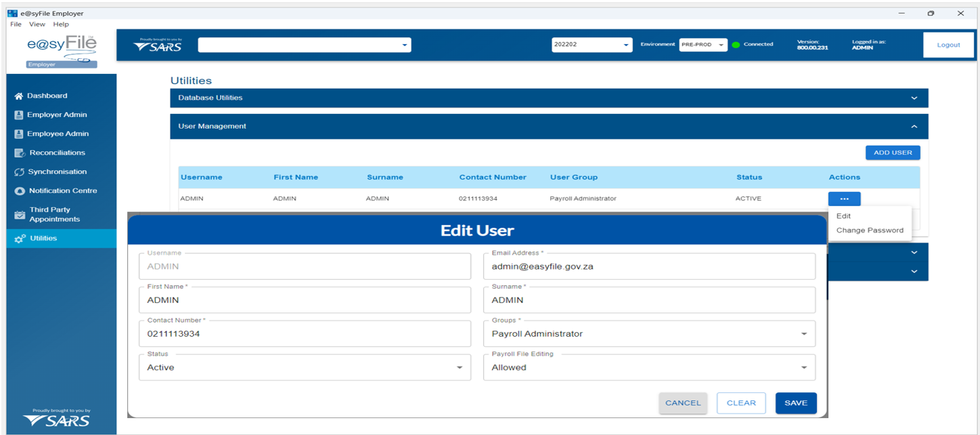Expand the Database Utilities section

coord(914,98)
